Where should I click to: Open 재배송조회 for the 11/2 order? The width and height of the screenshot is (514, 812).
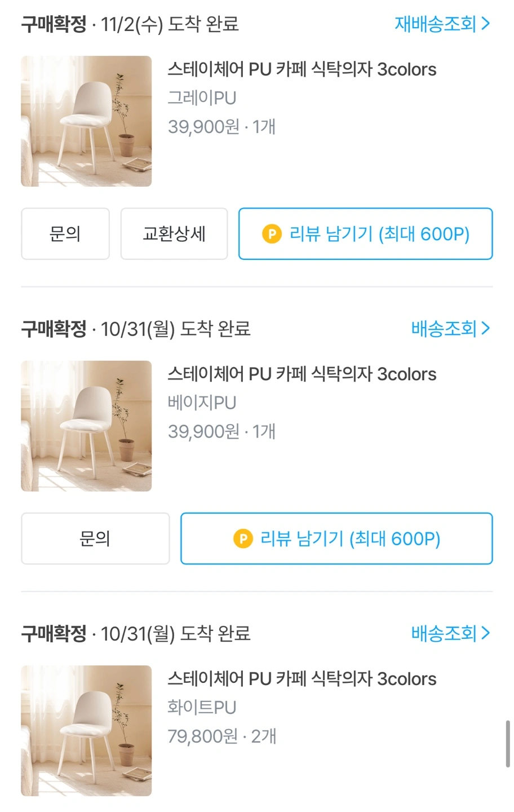(442, 24)
